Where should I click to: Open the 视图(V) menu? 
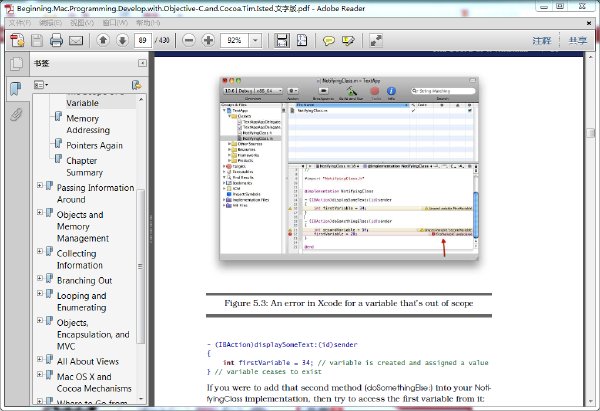coord(82,23)
